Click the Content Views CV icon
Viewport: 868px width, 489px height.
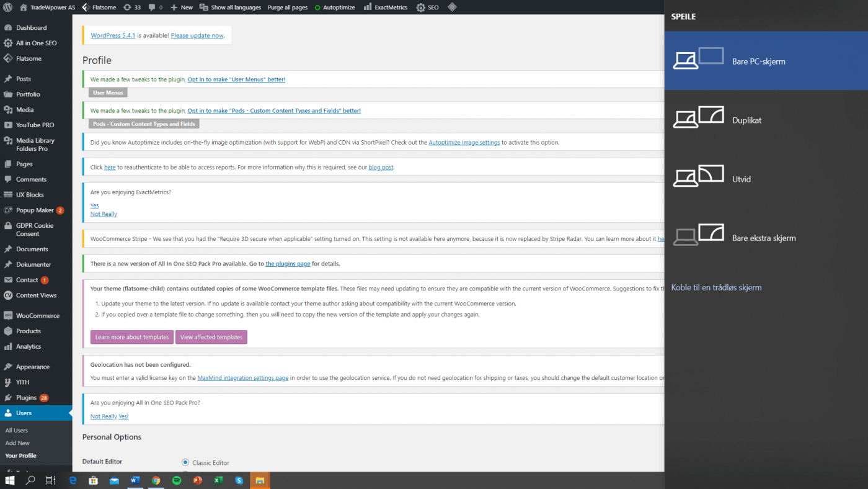pos(8,295)
